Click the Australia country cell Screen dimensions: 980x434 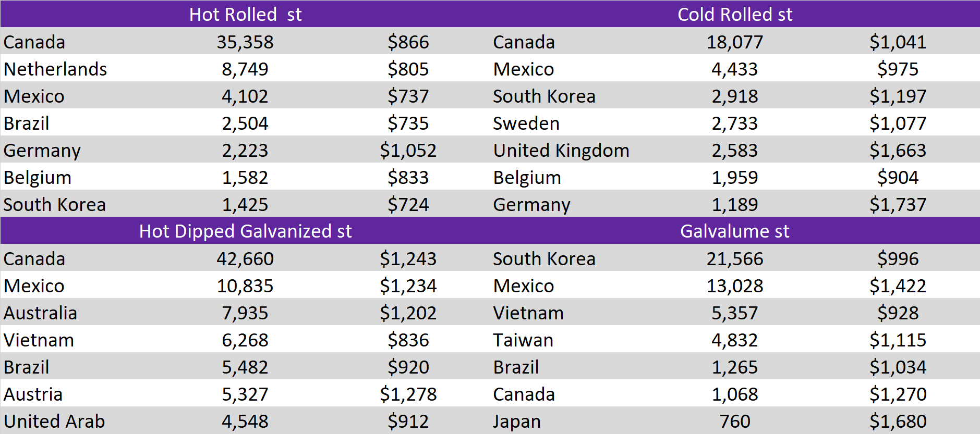coord(40,313)
